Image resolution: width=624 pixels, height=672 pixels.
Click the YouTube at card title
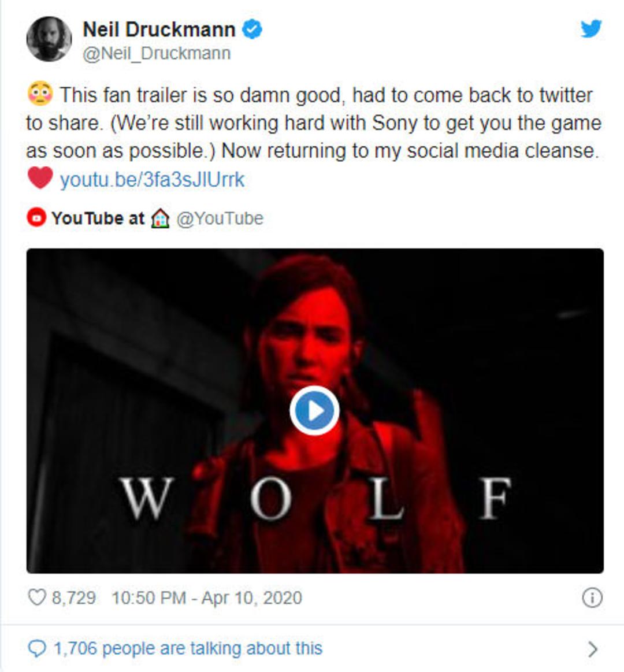point(98,218)
